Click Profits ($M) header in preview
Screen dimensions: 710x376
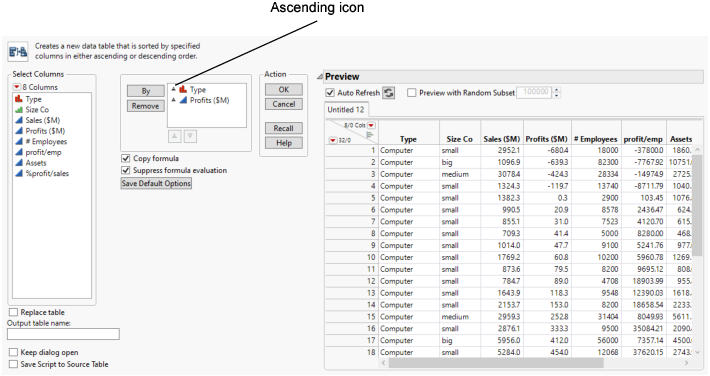click(547, 140)
